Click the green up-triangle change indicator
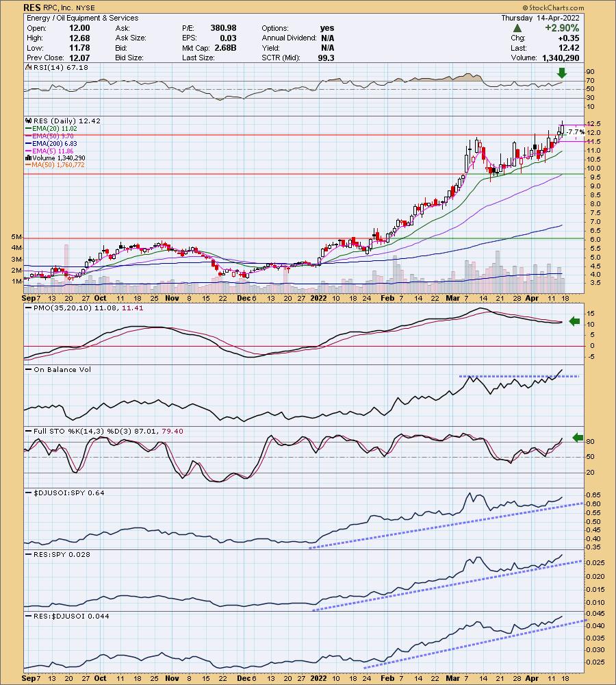616x685 pixels. [x=517, y=28]
